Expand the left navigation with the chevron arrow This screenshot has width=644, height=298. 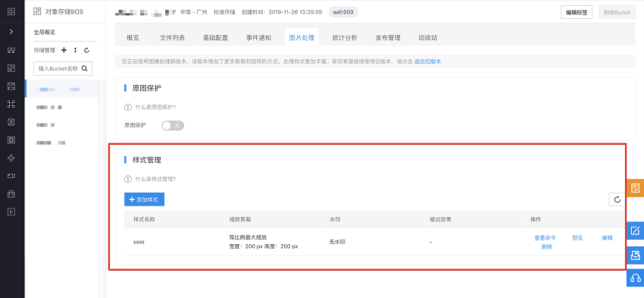[x=11, y=32]
